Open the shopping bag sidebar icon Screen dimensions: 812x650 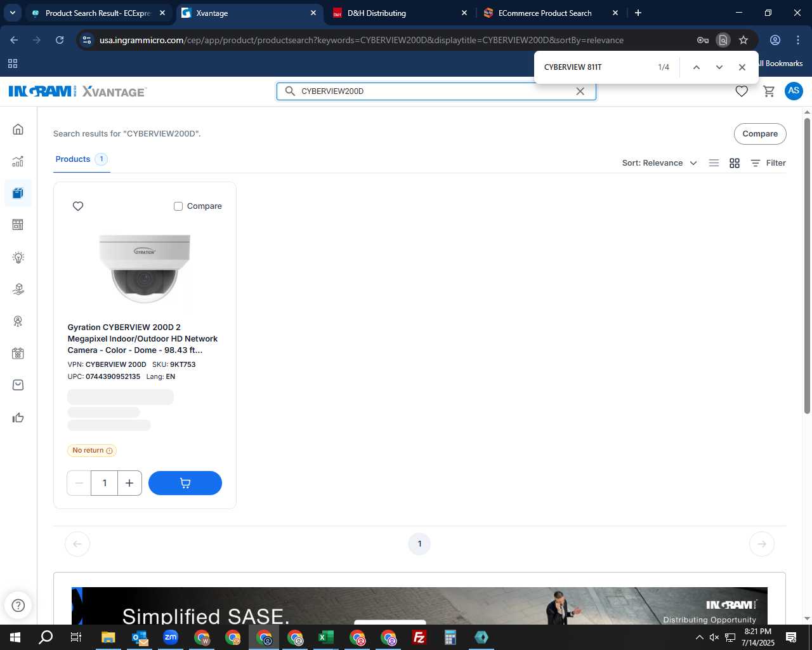pyautogui.click(x=18, y=385)
